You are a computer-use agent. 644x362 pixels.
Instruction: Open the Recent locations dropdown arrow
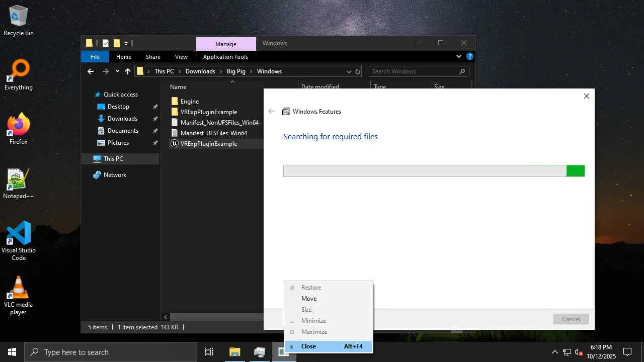point(117,71)
